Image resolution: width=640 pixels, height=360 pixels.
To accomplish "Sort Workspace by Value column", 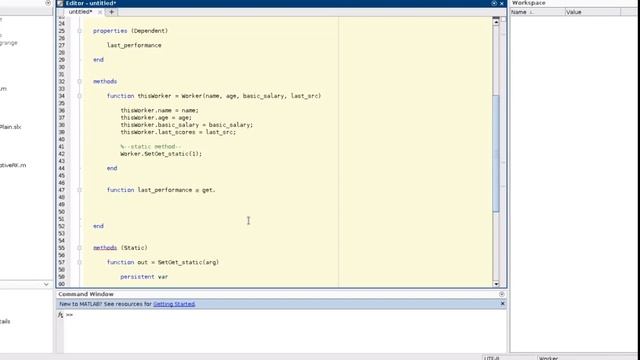I will click(x=593, y=12).
